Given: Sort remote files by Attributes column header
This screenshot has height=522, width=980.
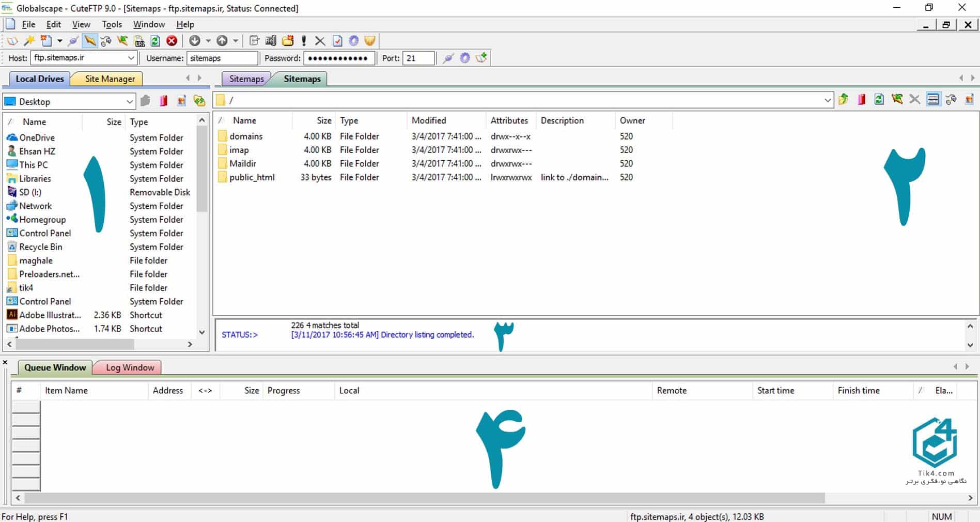Looking at the screenshot, I should coord(511,120).
